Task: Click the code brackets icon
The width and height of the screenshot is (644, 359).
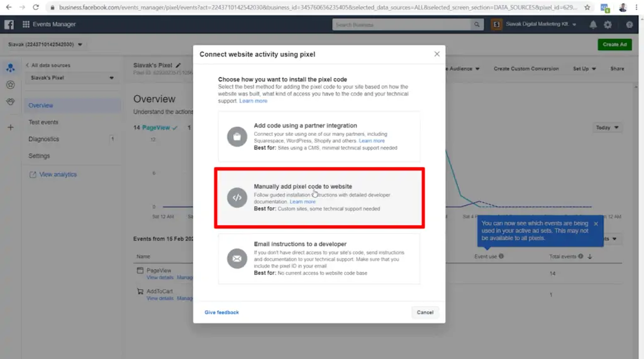Action: [x=237, y=197]
